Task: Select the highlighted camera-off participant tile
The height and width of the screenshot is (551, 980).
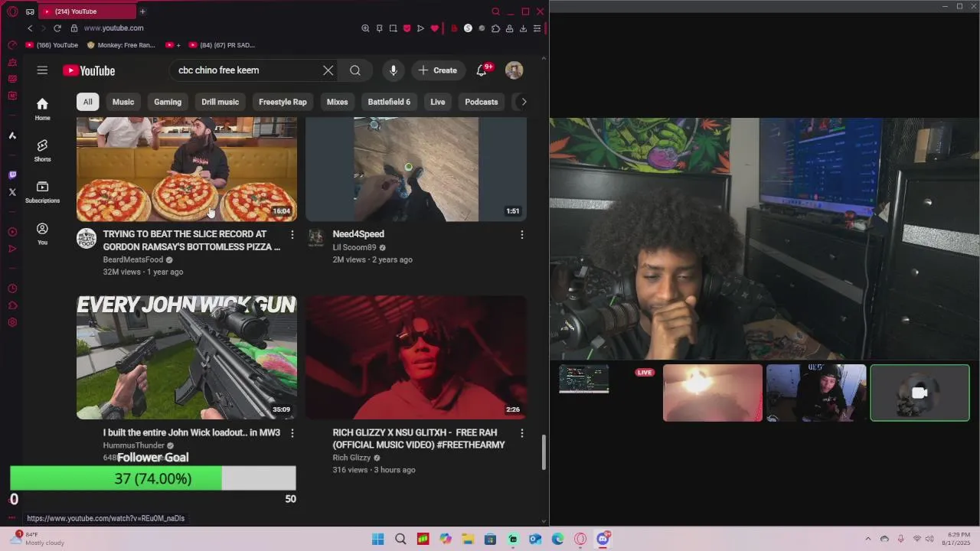Action: coord(920,393)
